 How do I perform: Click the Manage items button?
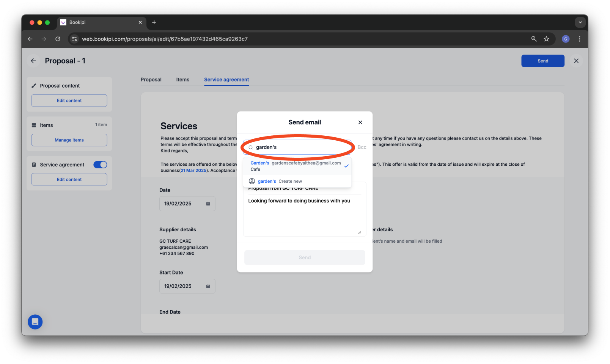tap(69, 140)
